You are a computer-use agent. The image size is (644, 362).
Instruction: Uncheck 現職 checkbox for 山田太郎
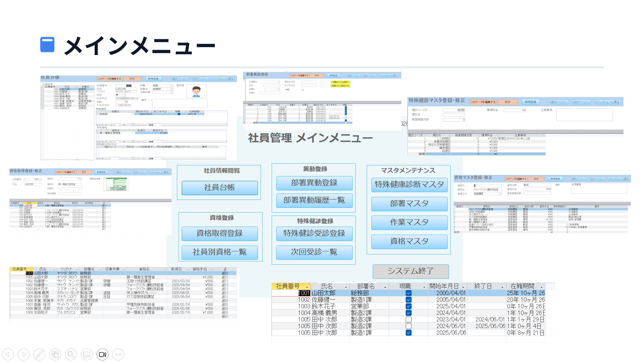tap(408, 293)
